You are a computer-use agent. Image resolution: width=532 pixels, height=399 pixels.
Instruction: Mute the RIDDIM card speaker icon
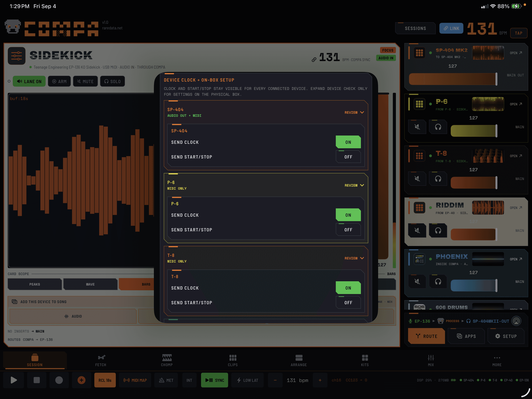(417, 231)
